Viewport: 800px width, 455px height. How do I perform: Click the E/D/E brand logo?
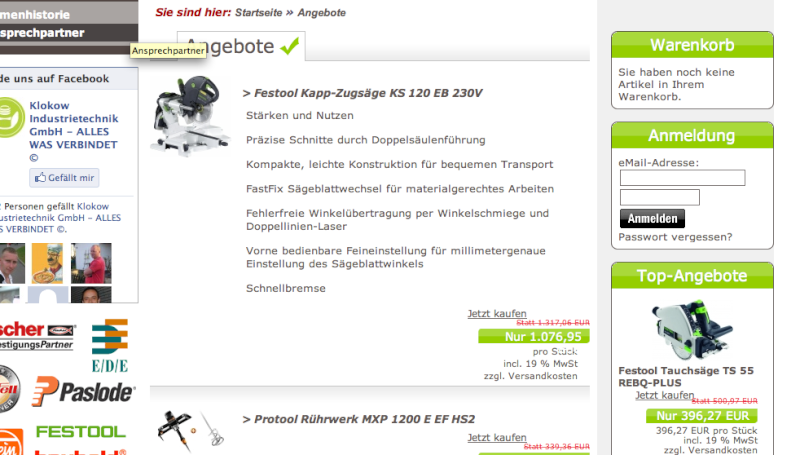point(110,346)
